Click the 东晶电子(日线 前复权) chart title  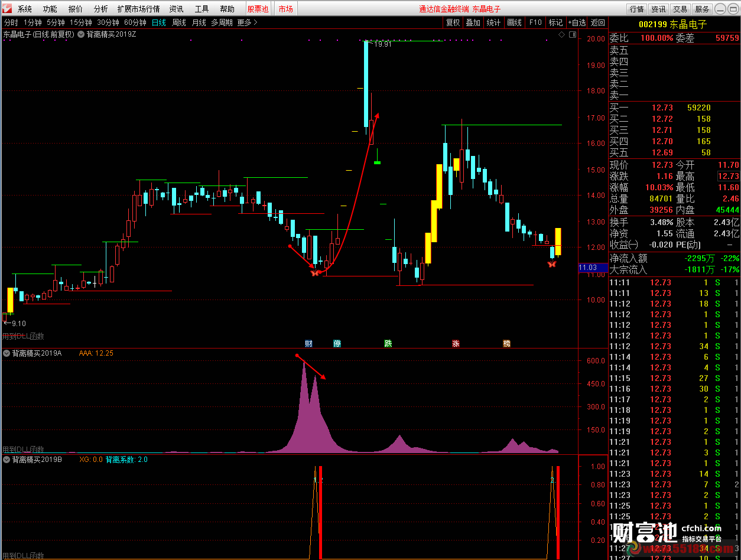[39, 34]
